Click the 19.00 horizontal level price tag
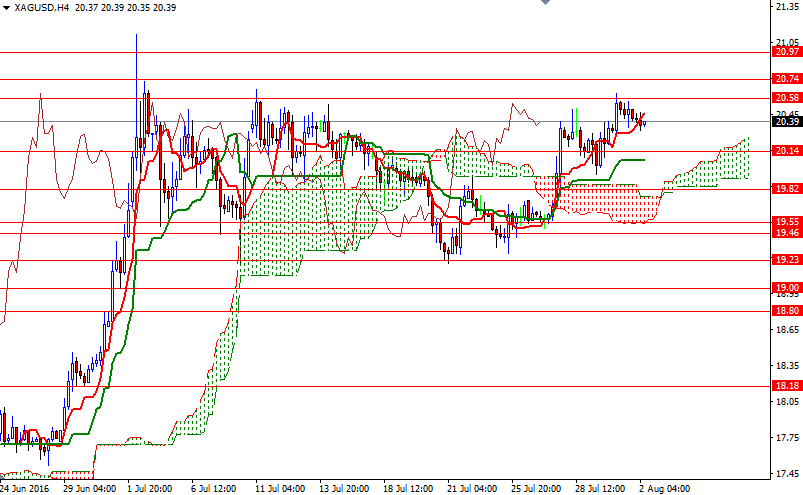 tap(786, 288)
